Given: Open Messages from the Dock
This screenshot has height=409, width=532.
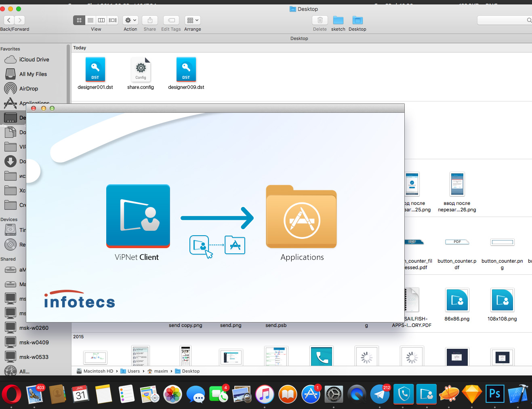Looking at the screenshot, I should 196,394.
